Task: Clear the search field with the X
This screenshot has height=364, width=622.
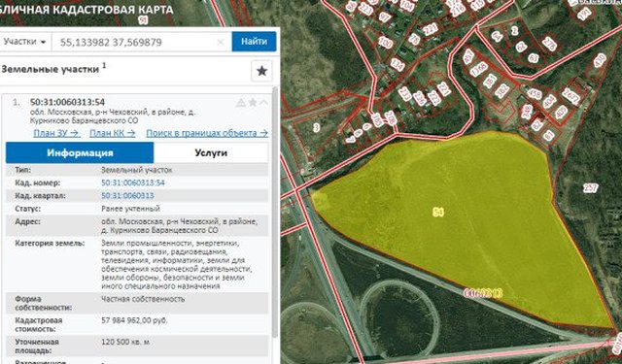Action: pos(221,42)
